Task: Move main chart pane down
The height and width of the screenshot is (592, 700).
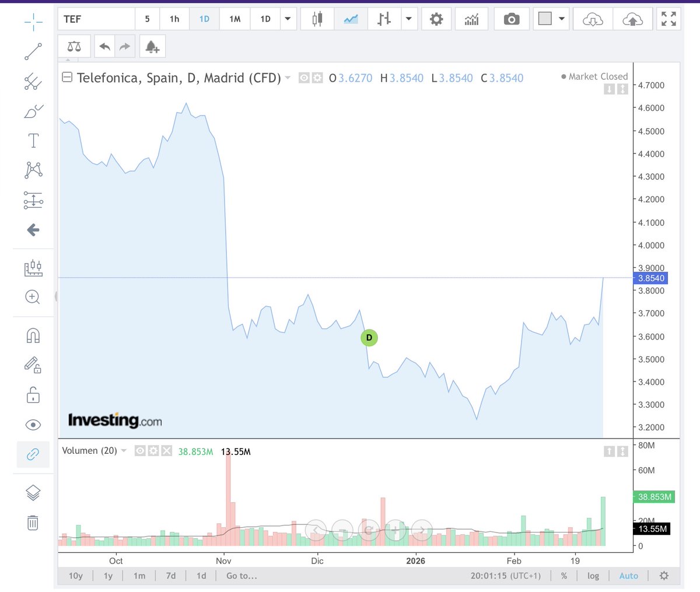Action: [x=609, y=89]
